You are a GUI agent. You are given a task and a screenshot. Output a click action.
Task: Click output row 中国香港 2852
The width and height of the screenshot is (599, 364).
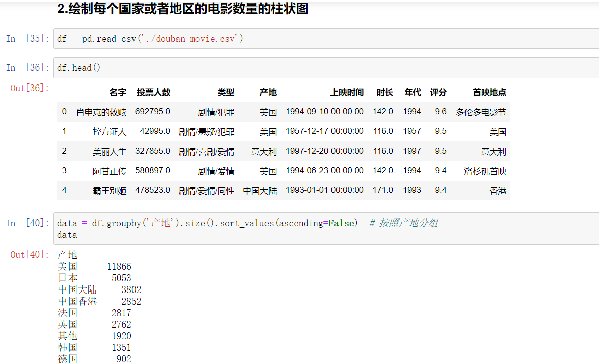tap(99, 301)
